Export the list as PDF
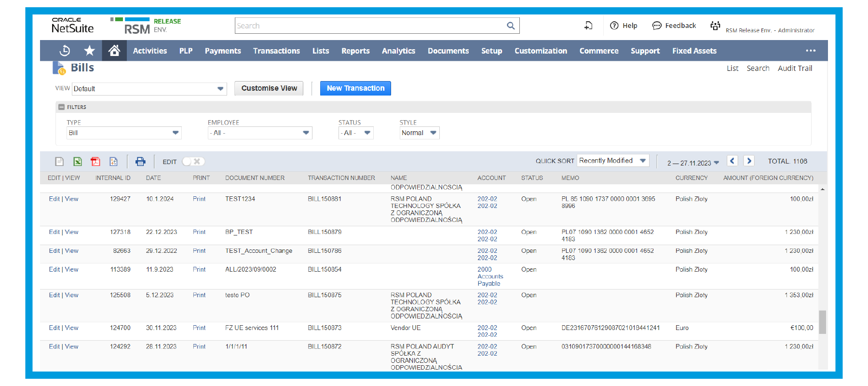This screenshot has height=386, width=868. click(95, 162)
